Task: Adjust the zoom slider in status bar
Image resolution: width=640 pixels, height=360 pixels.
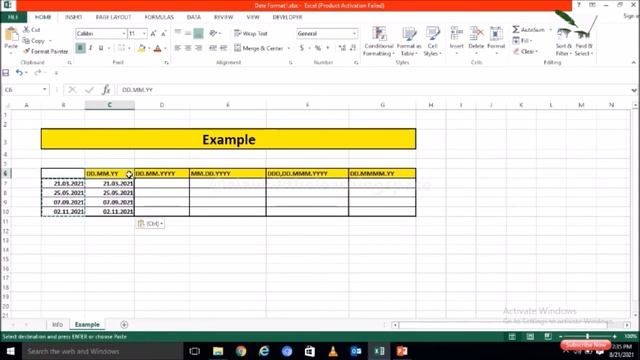Action: click(587, 336)
